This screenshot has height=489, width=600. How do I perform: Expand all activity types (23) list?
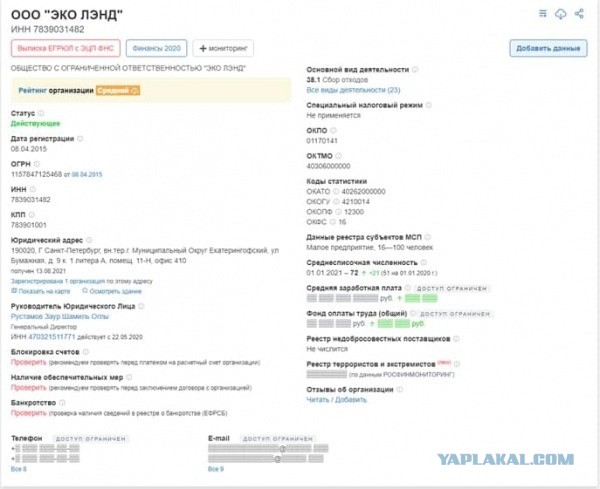click(x=352, y=90)
